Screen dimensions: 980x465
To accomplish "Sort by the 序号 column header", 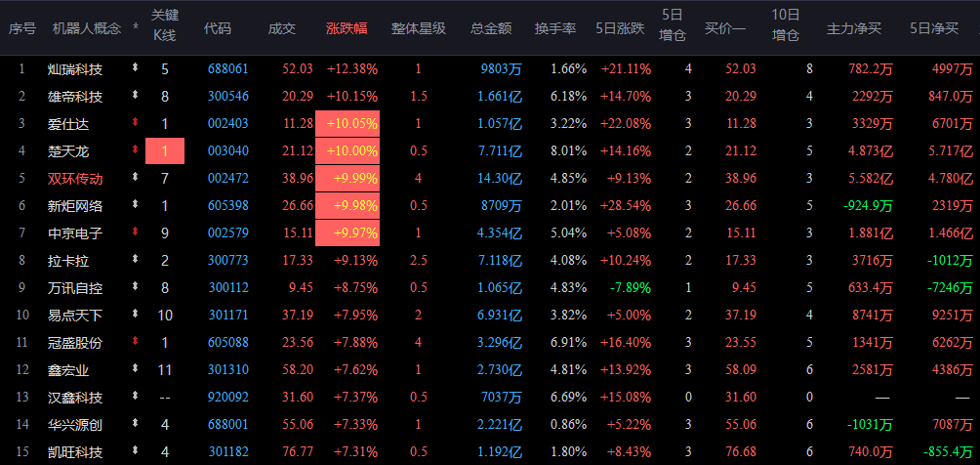I will tap(21, 28).
